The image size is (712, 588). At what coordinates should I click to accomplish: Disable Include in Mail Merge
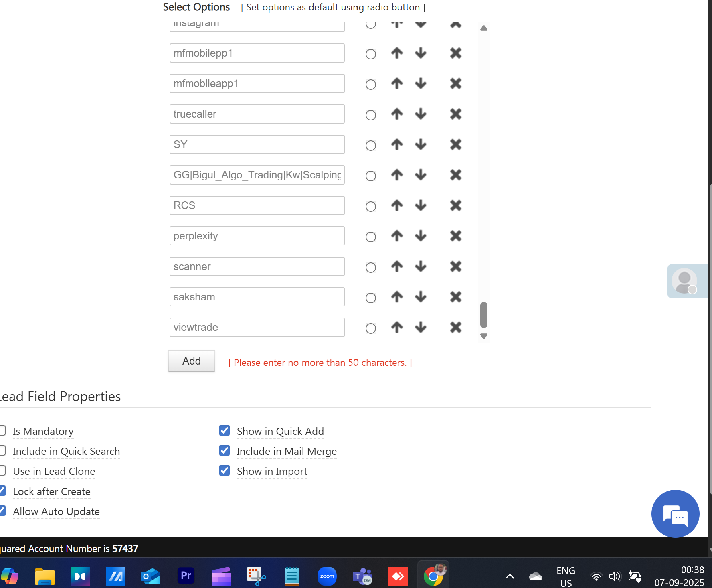[x=225, y=450]
